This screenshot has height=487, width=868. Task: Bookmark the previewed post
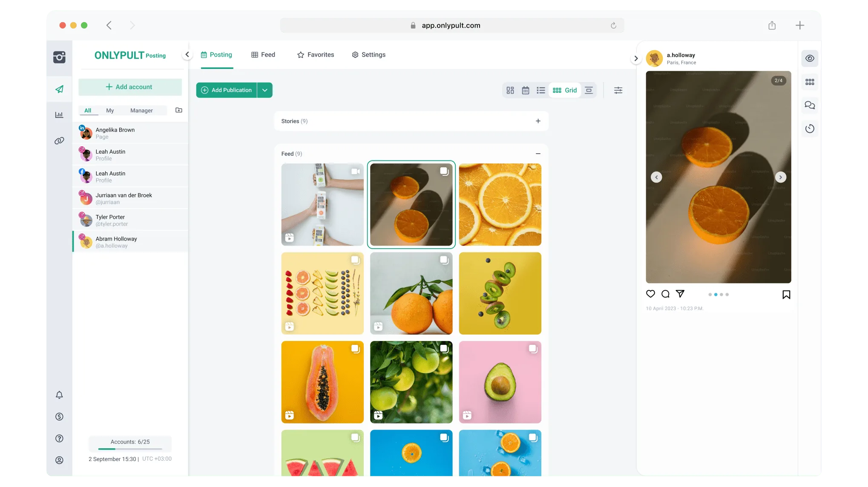pos(786,295)
